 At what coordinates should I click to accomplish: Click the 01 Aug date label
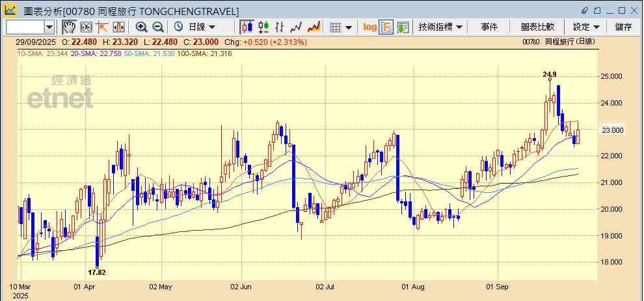[414, 287]
